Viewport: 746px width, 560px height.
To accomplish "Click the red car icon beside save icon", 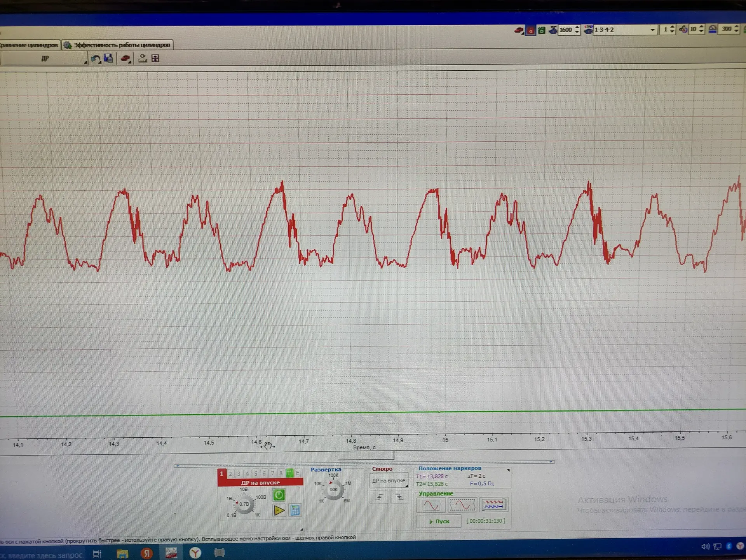I will 125,59.
